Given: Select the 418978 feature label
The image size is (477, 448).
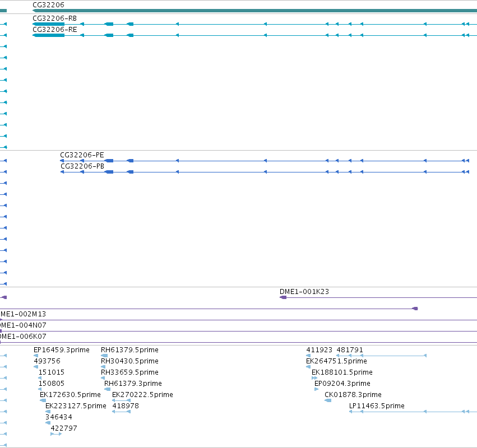Looking at the screenshot, I should click(x=126, y=406).
